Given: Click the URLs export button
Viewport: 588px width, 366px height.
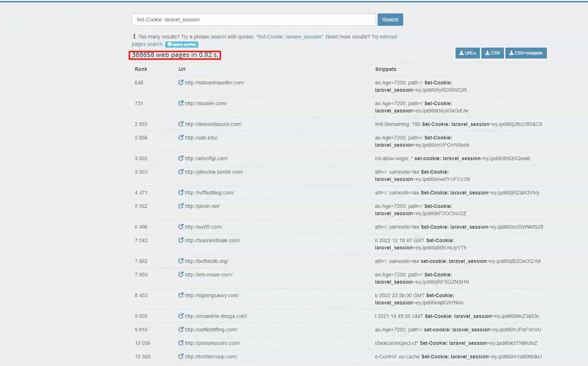Looking at the screenshot, I should (467, 53).
